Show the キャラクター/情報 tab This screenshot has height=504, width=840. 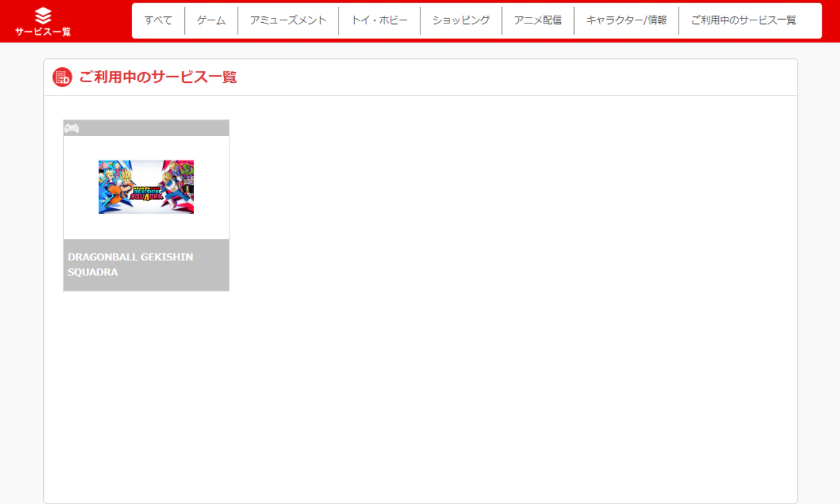point(626,20)
